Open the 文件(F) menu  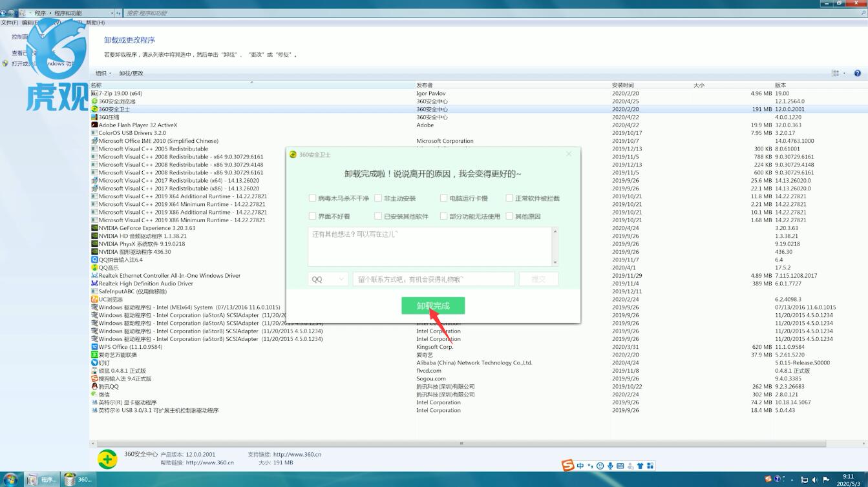10,23
